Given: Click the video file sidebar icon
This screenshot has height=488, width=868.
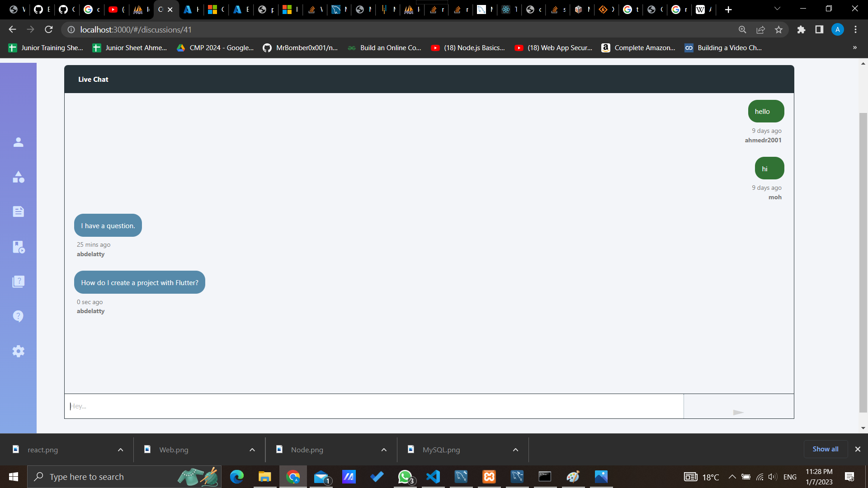Looking at the screenshot, I should [x=18, y=247].
